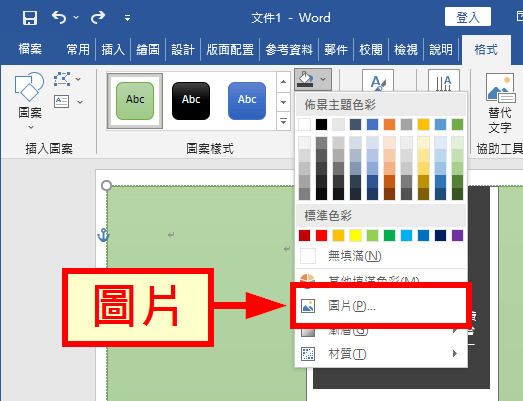523x401 pixels.
Task: Switch to the 說明 tab
Action: pos(441,49)
